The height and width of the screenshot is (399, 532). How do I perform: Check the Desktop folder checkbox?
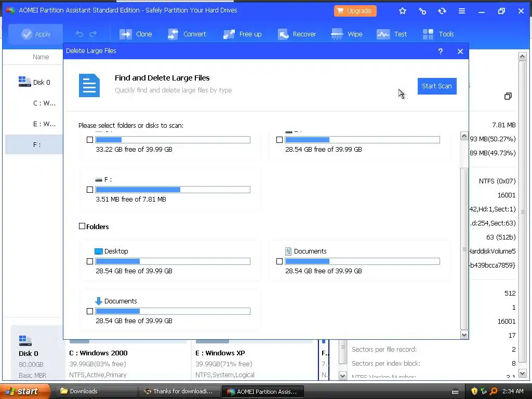point(90,261)
